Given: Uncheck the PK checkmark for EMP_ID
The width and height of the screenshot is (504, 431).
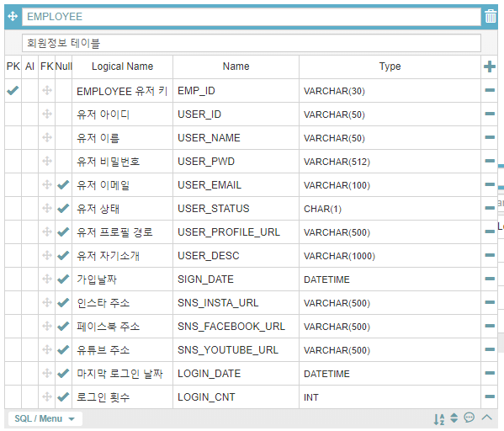Looking at the screenshot, I should [x=13, y=90].
